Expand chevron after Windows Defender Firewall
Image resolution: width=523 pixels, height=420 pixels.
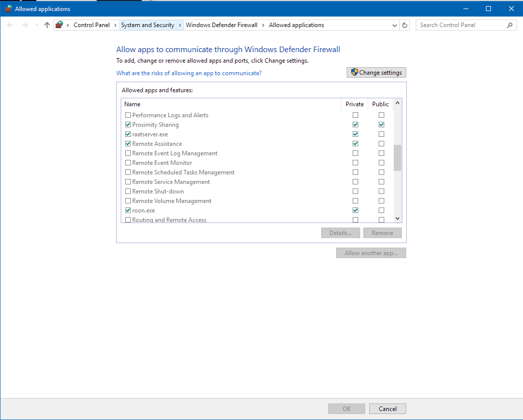(x=263, y=25)
